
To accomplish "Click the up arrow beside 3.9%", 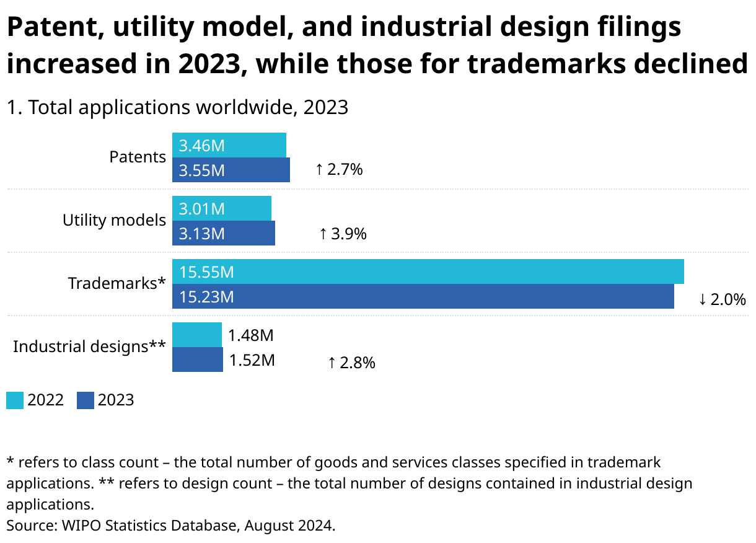I will (x=323, y=234).
